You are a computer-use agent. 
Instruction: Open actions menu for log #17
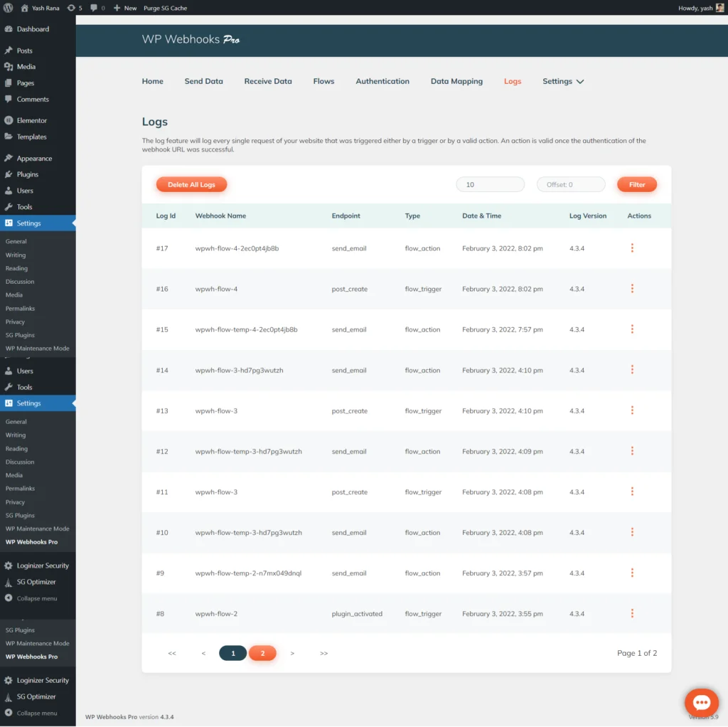pyautogui.click(x=632, y=248)
